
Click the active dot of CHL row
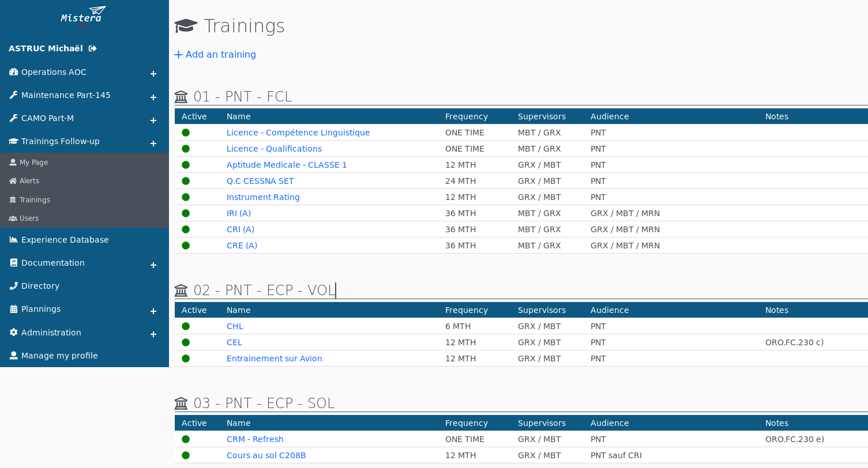click(x=186, y=326)
